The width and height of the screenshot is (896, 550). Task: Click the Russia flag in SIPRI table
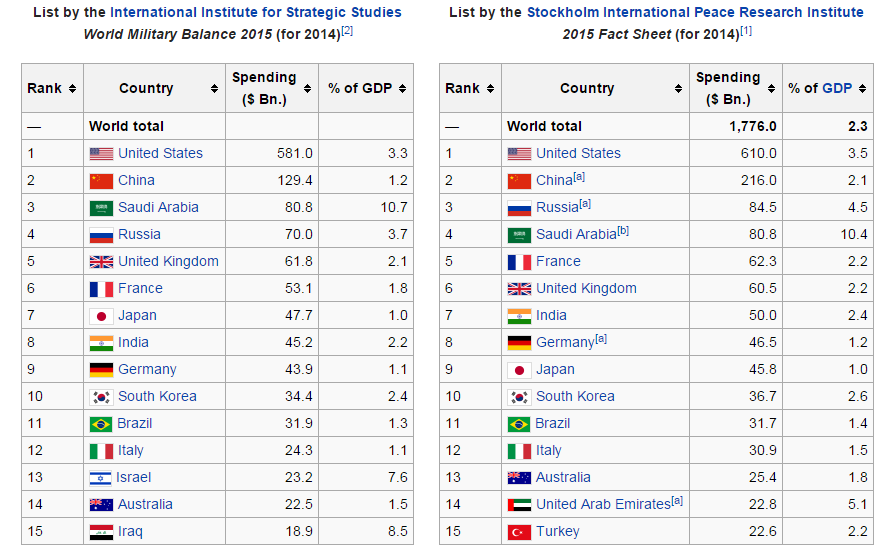click(519, 208)
